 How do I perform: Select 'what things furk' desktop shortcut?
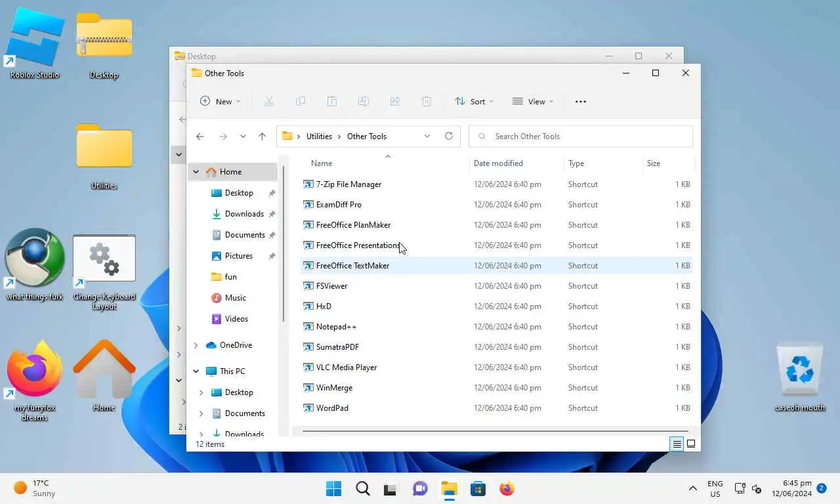tap(35, 264)
